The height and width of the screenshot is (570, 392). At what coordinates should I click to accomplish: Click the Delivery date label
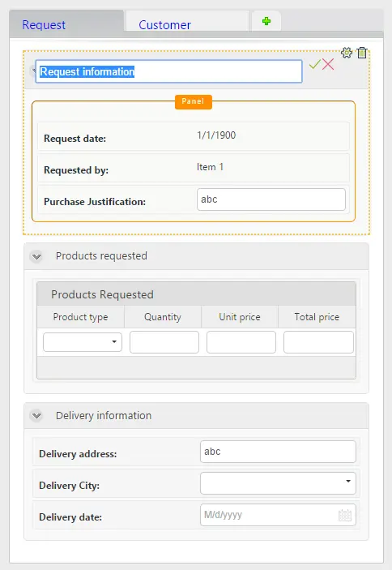point(70,517)
